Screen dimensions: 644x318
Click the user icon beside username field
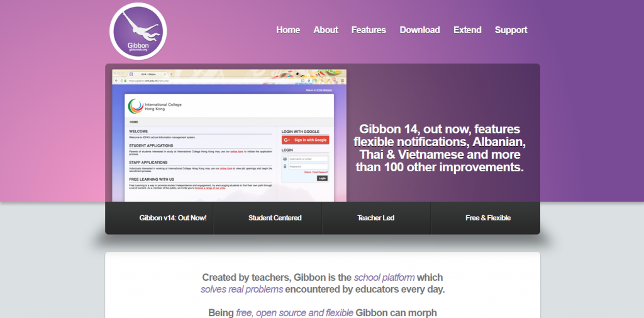(x=285, y=159)
